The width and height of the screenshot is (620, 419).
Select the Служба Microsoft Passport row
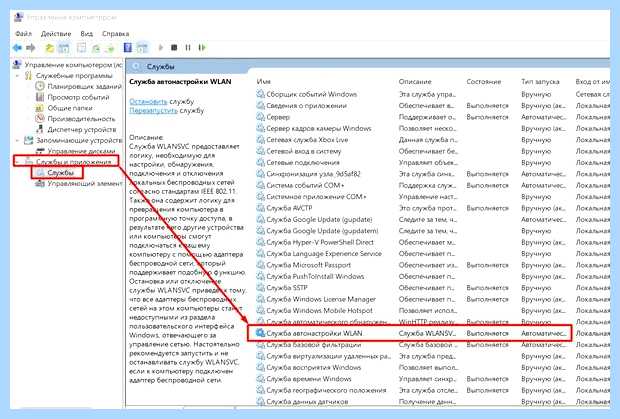tap(308, 265)
